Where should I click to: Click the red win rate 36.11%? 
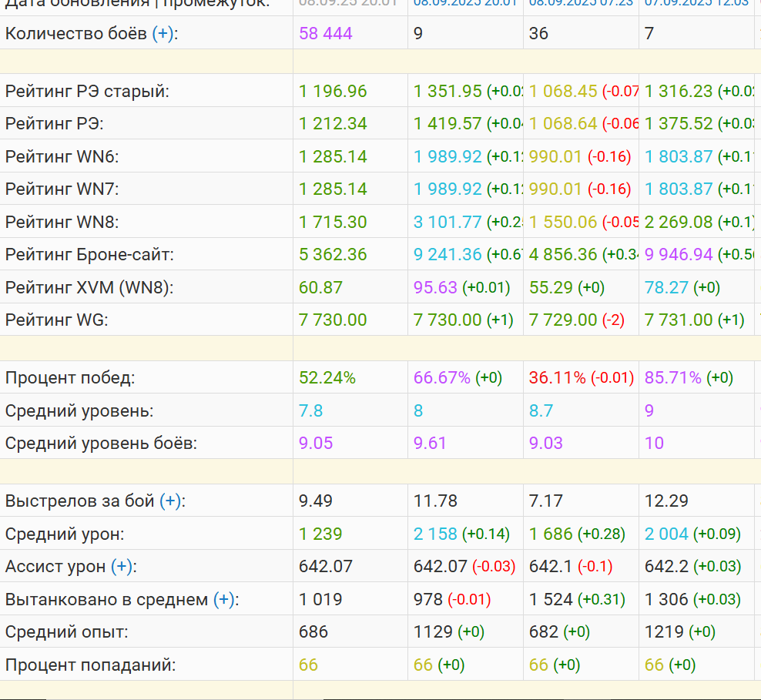coord(557,378)
